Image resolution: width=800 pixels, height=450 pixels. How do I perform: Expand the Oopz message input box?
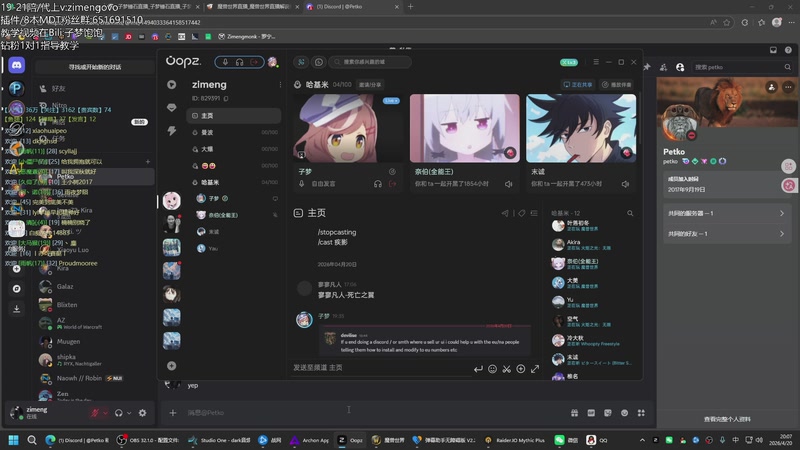(535, 369)
